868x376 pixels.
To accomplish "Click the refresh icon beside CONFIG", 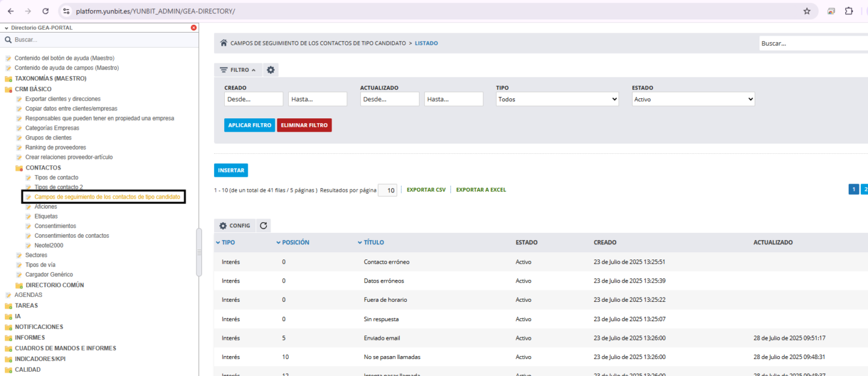I will (263, 226).
